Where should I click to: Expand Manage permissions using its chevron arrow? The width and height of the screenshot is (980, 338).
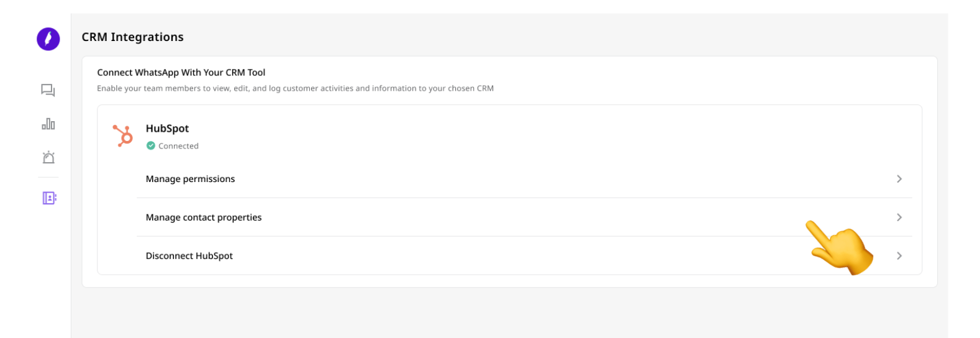tap(899, 179)
